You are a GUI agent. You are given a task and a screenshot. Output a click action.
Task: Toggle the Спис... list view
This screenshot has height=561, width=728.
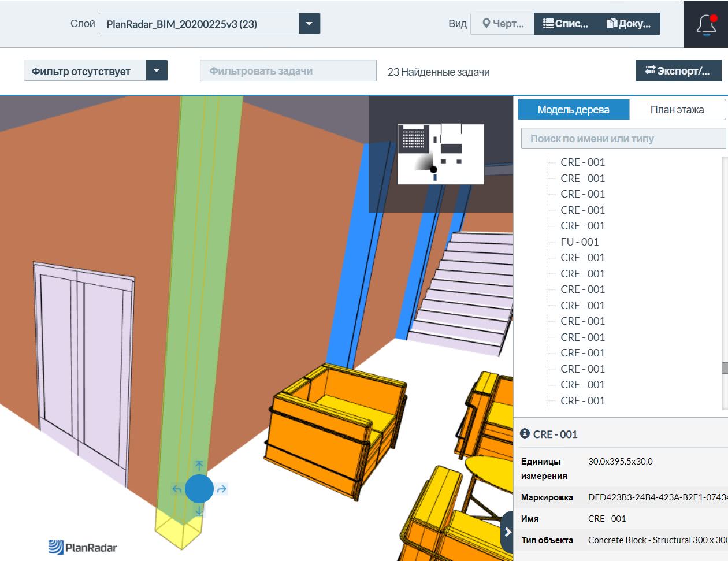(566, 24)
